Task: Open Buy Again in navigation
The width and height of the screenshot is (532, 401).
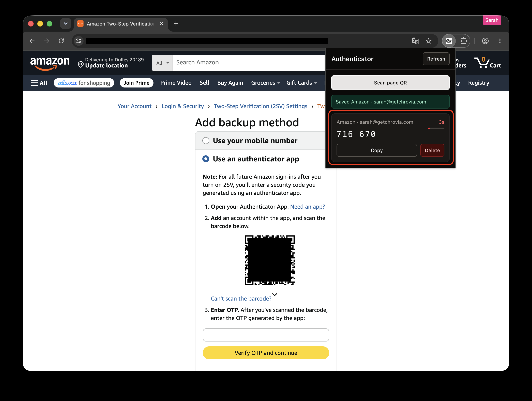Action: tap(230, 83)
